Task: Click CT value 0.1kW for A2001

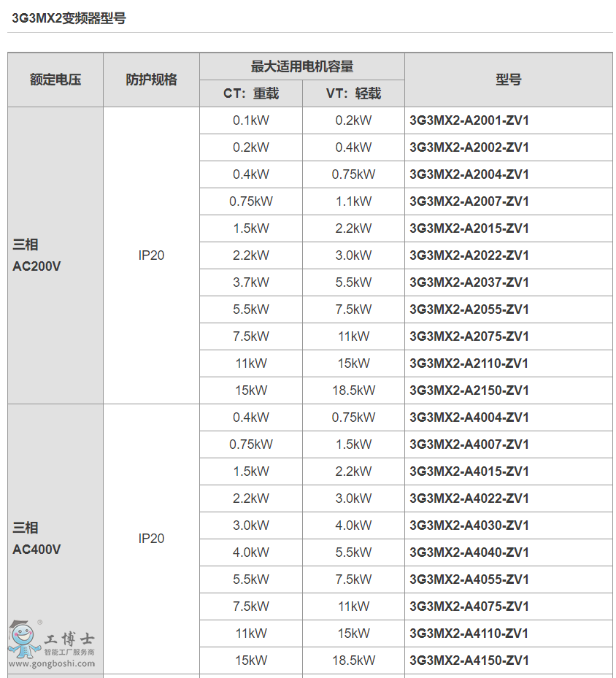Action: click(x=251, y=120)
